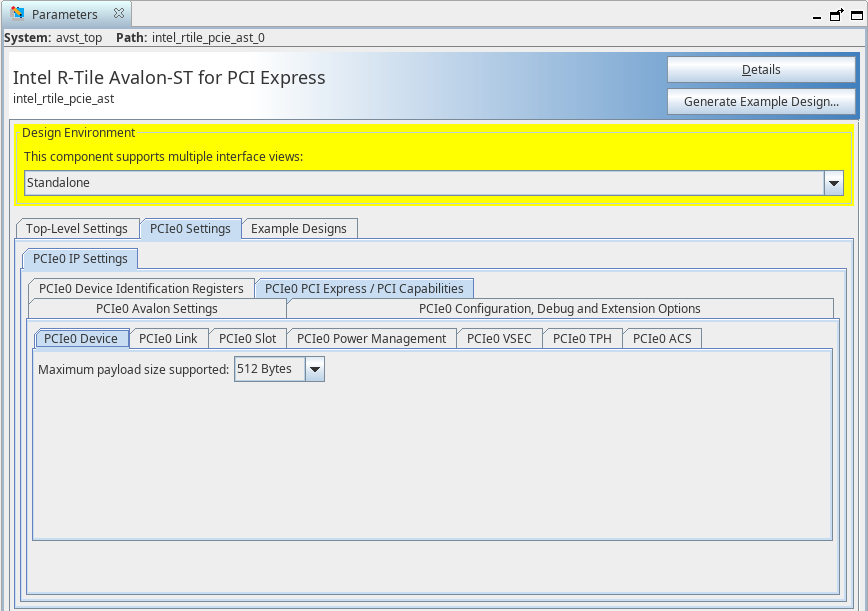Viewport: 868px width, 611px height.
Task: Click the Maximum payload size supported label
Action: click(x=133, y=370)
